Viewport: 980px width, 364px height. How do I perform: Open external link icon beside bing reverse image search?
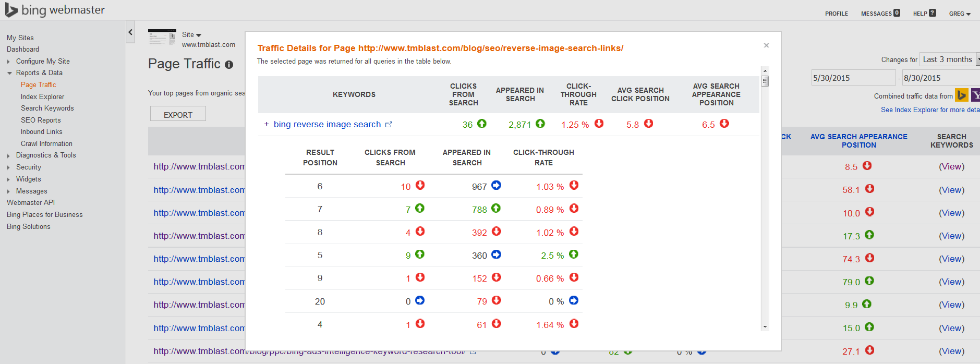[389, 125]
